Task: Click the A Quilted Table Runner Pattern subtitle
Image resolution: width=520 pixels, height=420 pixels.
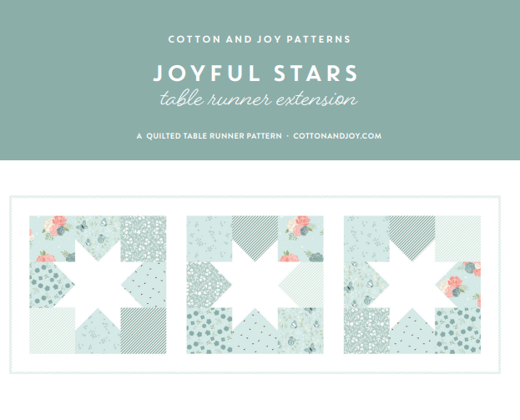Action: pyautogui.click(x=210, y=136)
